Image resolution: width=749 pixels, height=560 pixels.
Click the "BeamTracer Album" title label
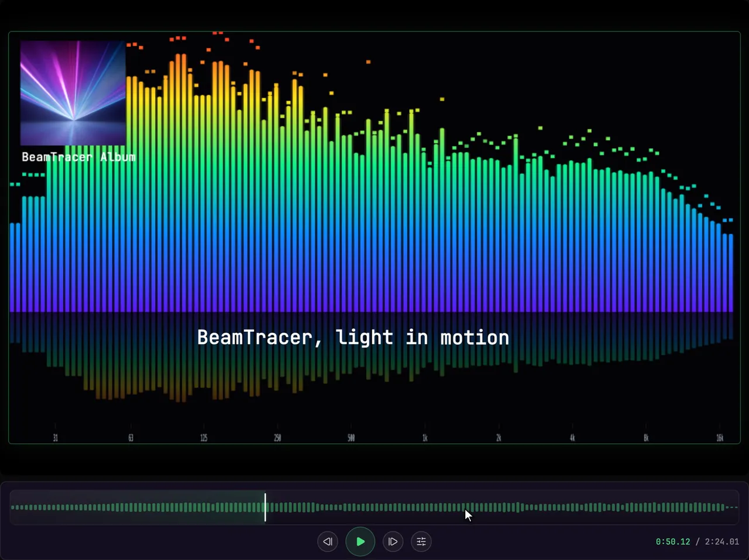tap(78, 157)
